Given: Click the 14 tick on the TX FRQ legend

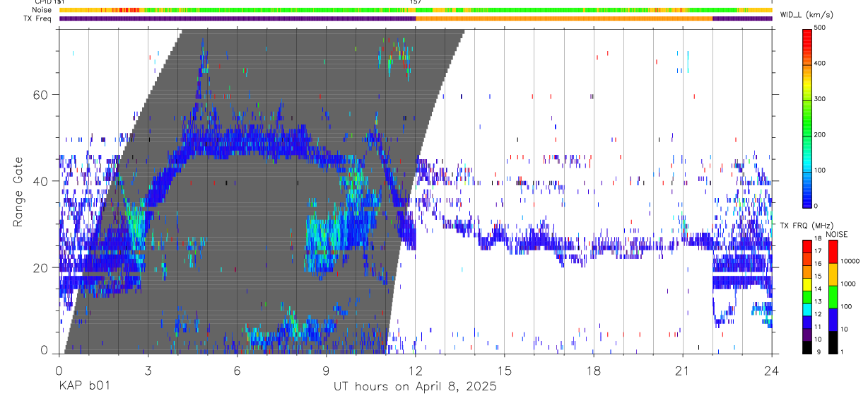Looking at the screenshot, I should [x=817, y=289].
